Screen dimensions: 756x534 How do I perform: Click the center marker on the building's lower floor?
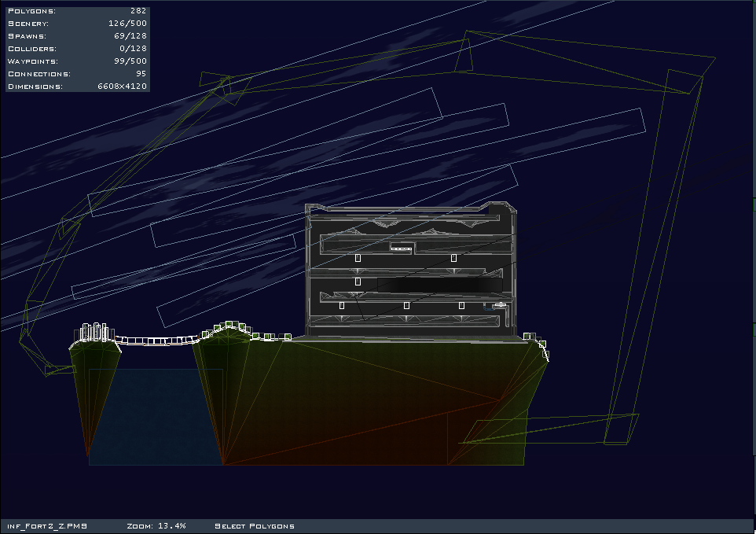point(406,305)
